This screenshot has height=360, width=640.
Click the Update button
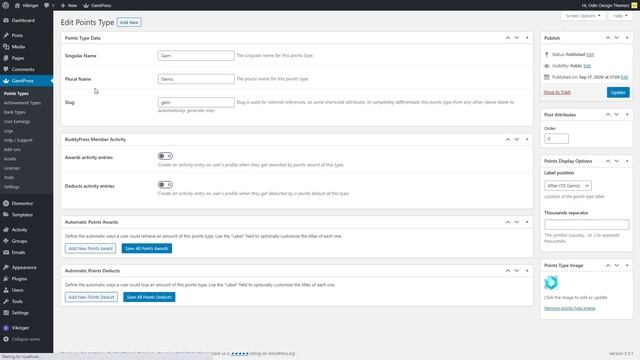618,92
